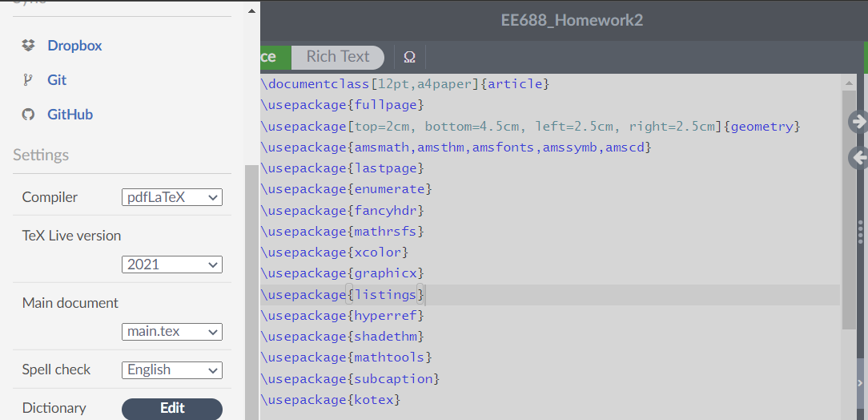
Task: Open the Omega symbol palette
Action: click(x=410, y=57)
